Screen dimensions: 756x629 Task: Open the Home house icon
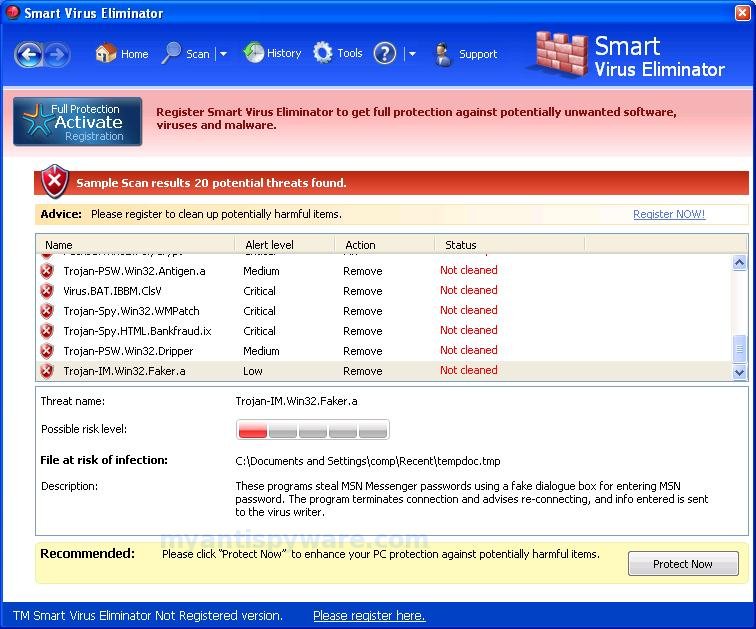pos(106,53)
